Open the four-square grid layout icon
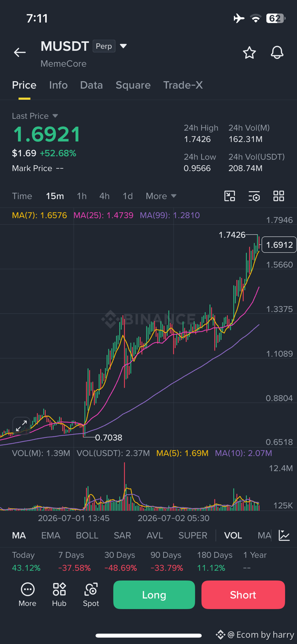Image resolution: width=297 pixels, height=644 pixels. 279,196
